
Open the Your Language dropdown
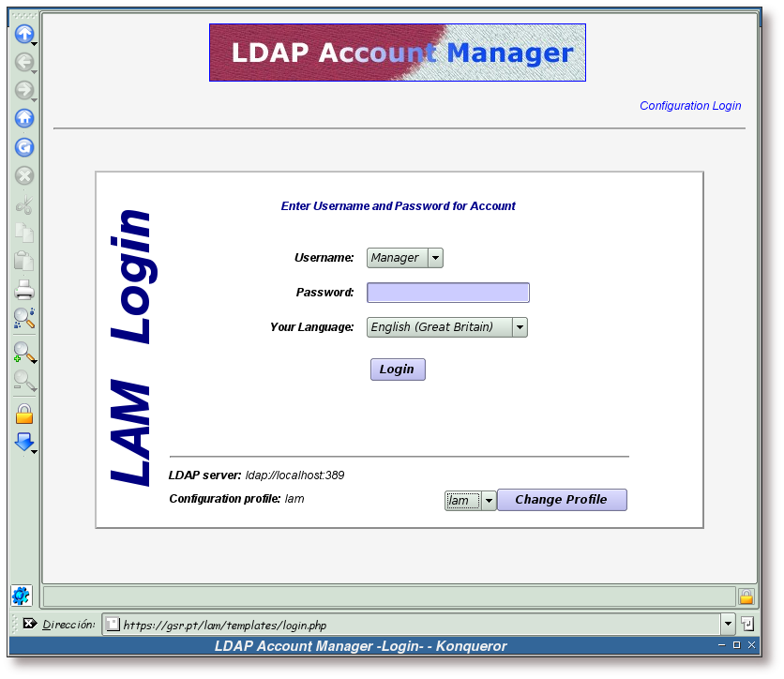(x=447, y=327)
